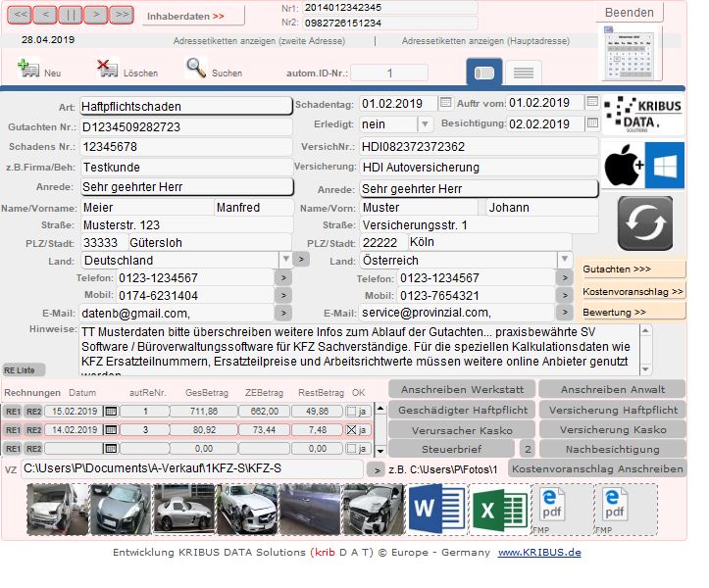The image size is (709, 588).
Task: Click the Löschen delete record icon
Action: pos(108,68)
